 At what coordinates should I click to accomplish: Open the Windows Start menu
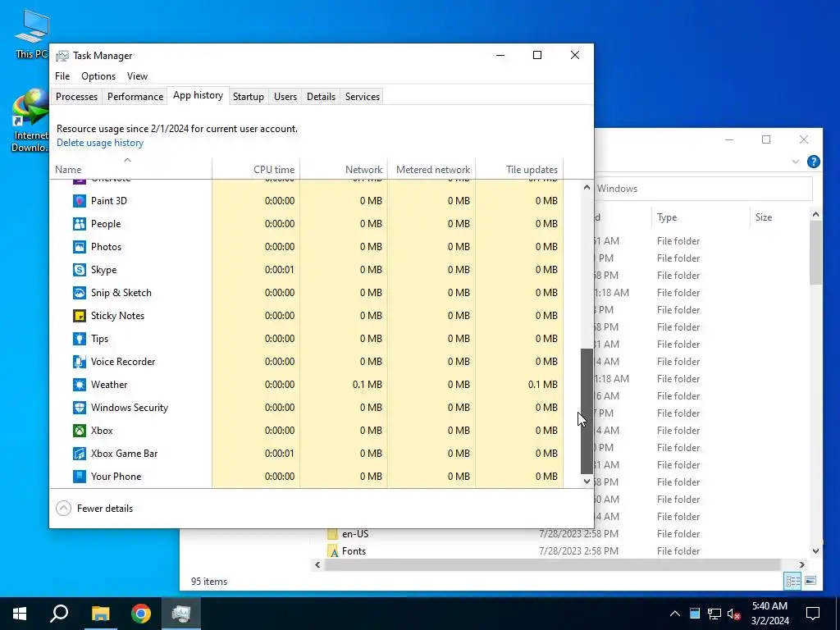20,614
